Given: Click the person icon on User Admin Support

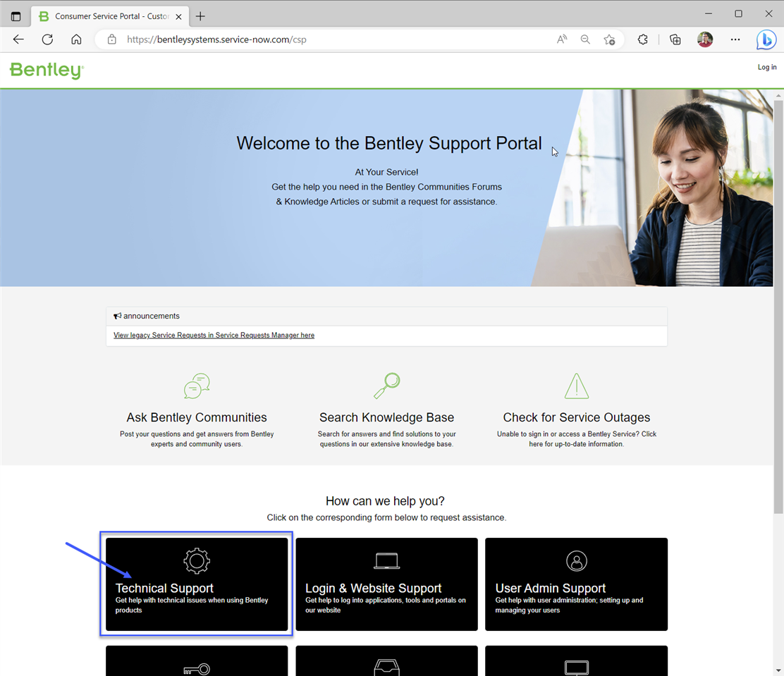Looking at the screenshot, I should [x=577, y=560].
